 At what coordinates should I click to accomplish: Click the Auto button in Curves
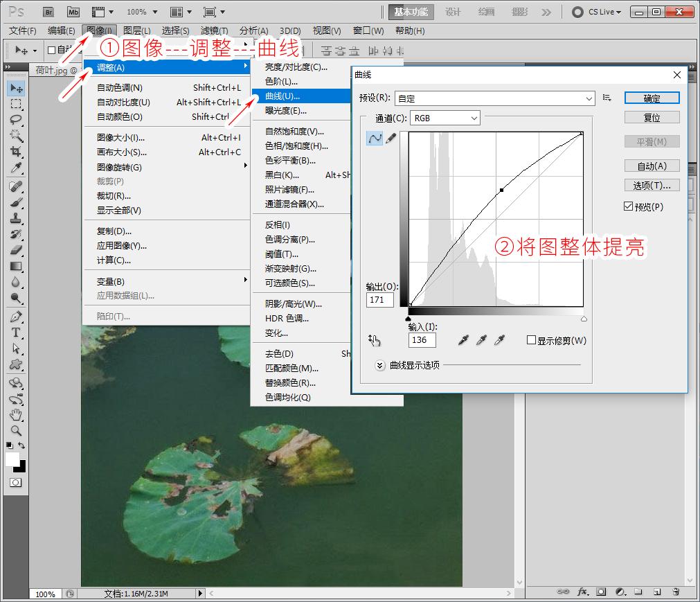click(x=652, y=166)
